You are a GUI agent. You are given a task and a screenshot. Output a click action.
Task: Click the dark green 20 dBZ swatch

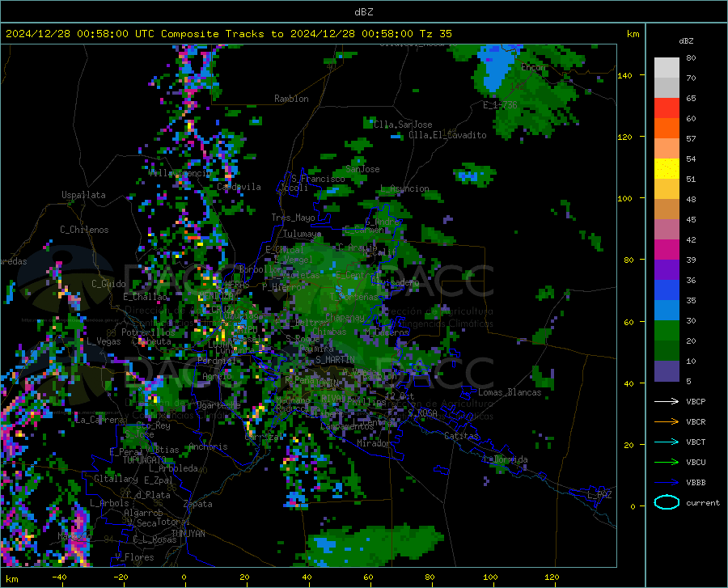click(x=667, y=351)
